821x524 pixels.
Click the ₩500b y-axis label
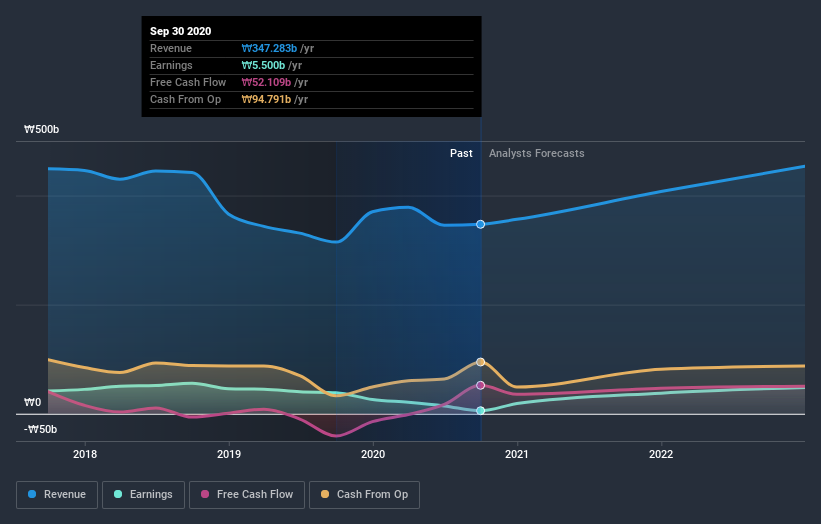coord(41,129)
